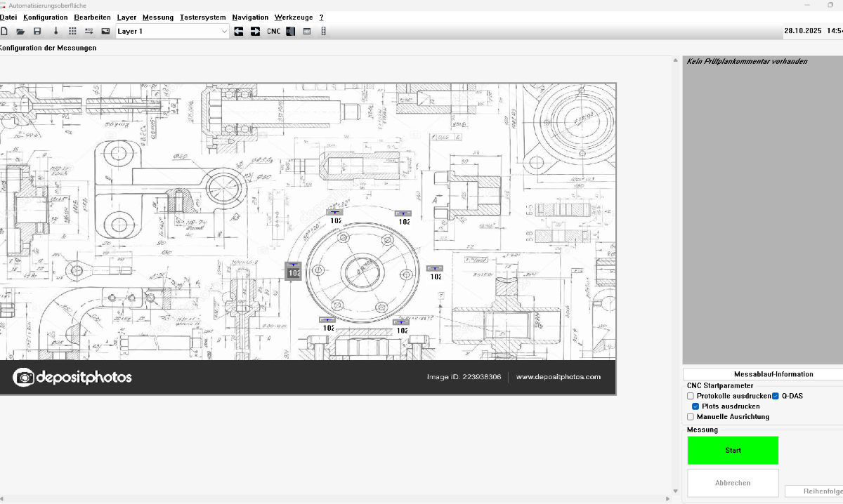Expand the Layer 1 dropdown

[224, 31]
